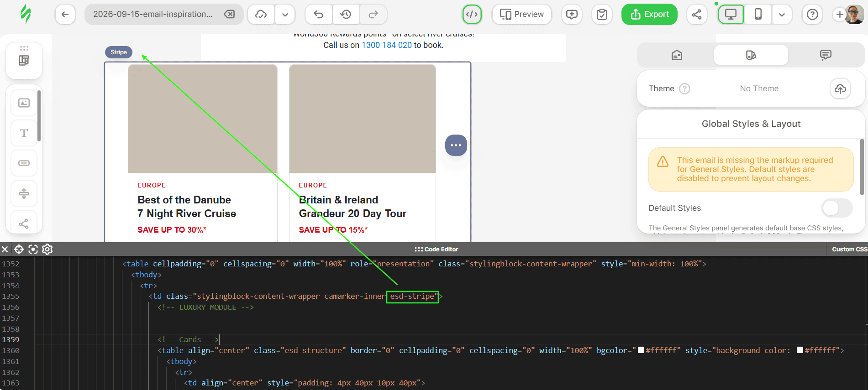The image size is (868, 390).
Task: Click the upload theme cloud icon
Action: click(840, 88)
